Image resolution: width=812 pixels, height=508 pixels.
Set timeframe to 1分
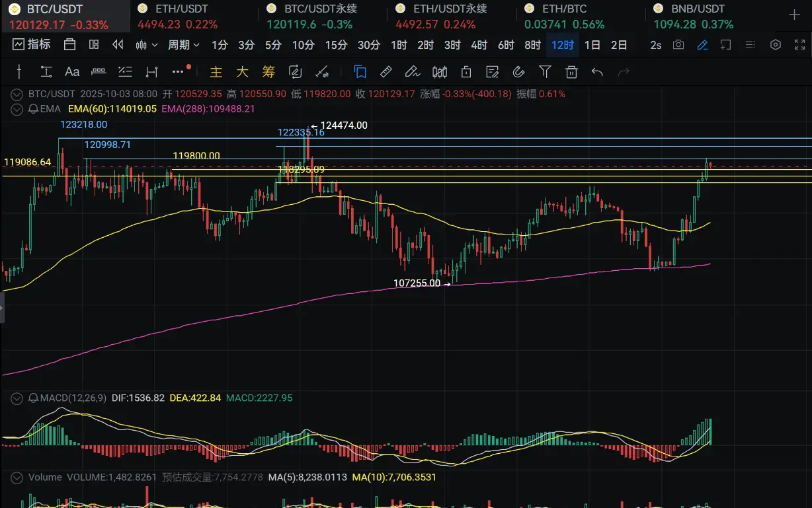point(220,45)
